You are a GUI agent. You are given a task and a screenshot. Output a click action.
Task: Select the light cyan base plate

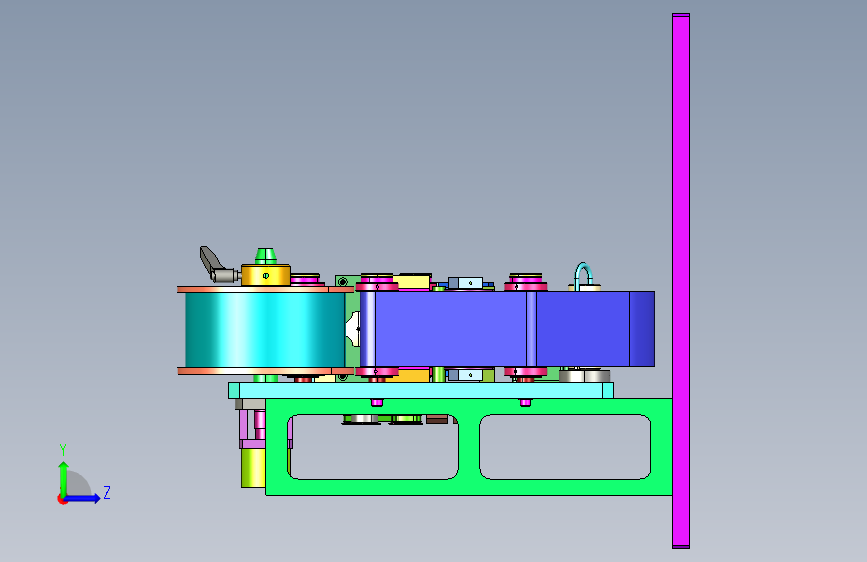(421, 390)
